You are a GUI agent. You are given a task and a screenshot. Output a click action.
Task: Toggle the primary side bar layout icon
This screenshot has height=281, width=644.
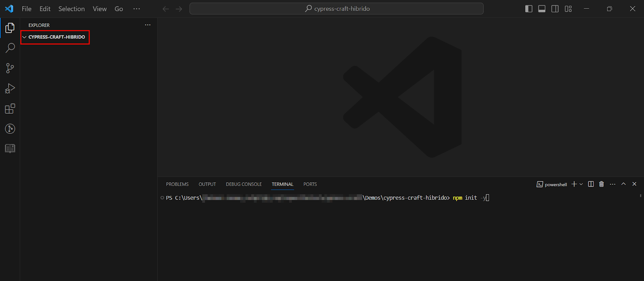pyautogui.click(x=529, y=9)
